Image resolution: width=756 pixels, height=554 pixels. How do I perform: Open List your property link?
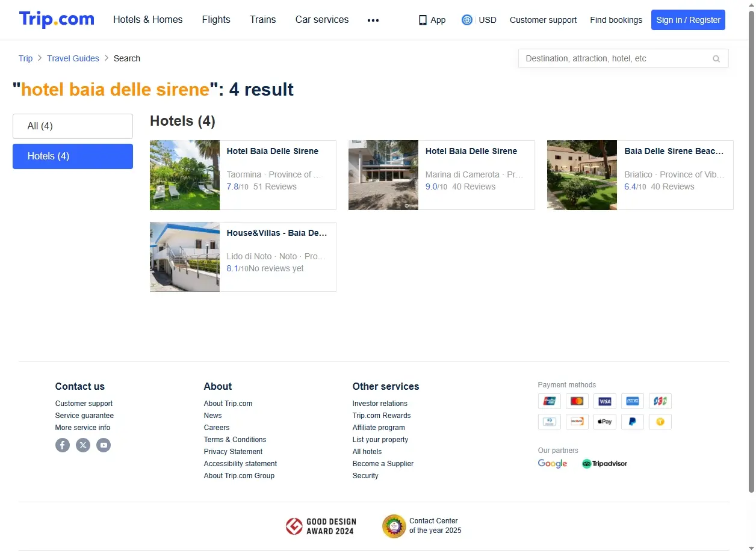pos(380,440)
